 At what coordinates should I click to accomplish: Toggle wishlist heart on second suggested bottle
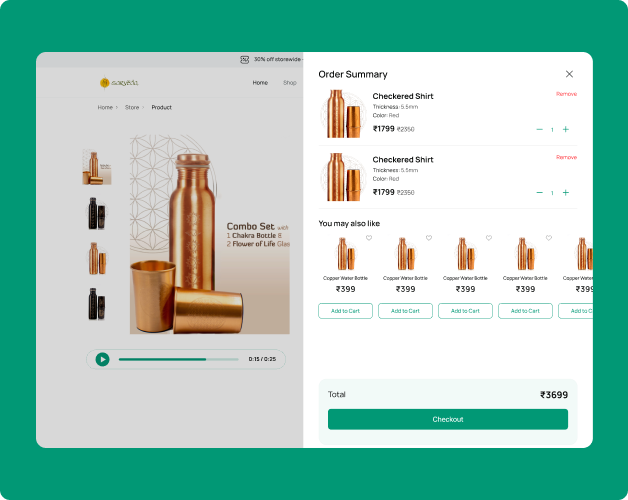pyautogui.click(x=428, y=238)
